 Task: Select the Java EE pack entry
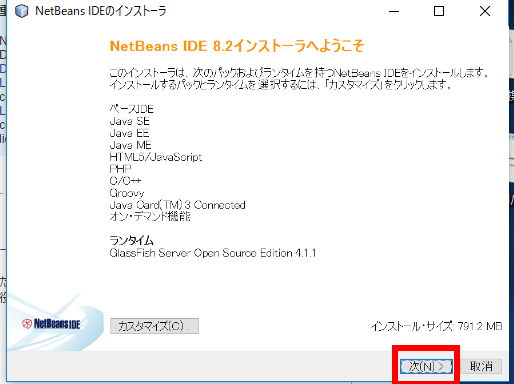point(129,133)
